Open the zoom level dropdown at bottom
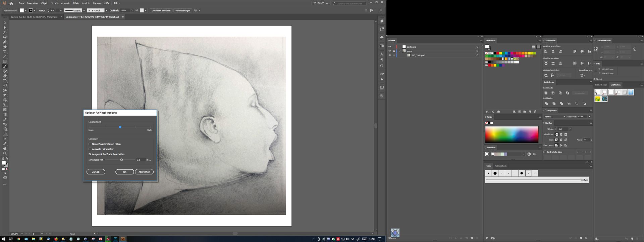Viewport: 644px width, 242px height. pos(22,234)
